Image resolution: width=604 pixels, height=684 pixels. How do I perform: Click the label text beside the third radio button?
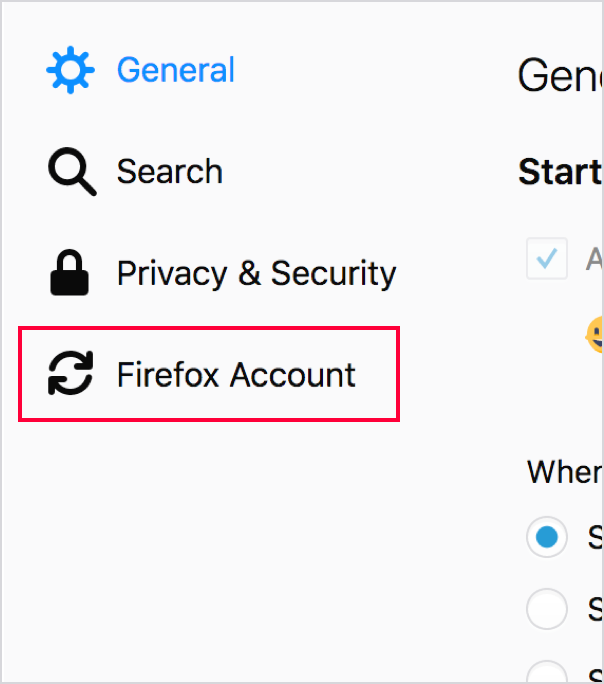pos(595,674)
